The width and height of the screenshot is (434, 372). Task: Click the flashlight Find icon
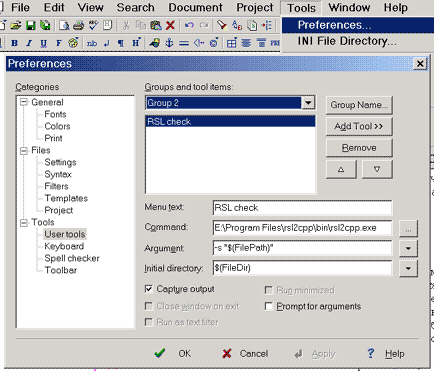[x=222, y=25]
